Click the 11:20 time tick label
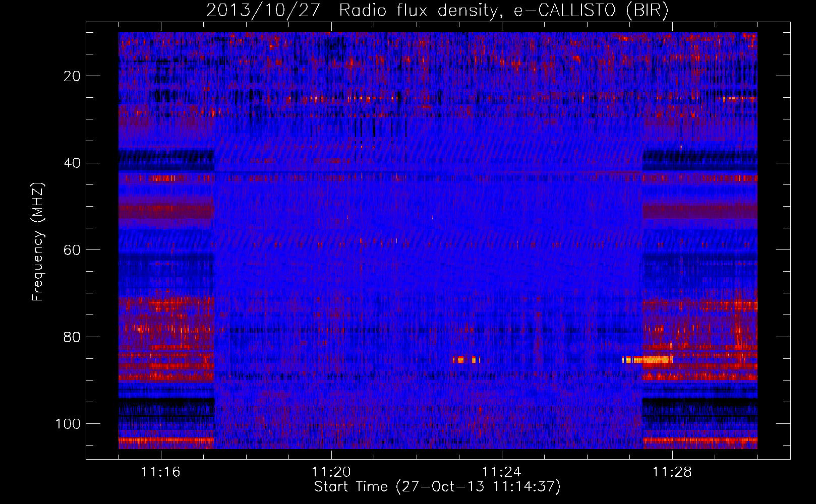This screenshot has width=816, height=504. click(x=331, y=472)
